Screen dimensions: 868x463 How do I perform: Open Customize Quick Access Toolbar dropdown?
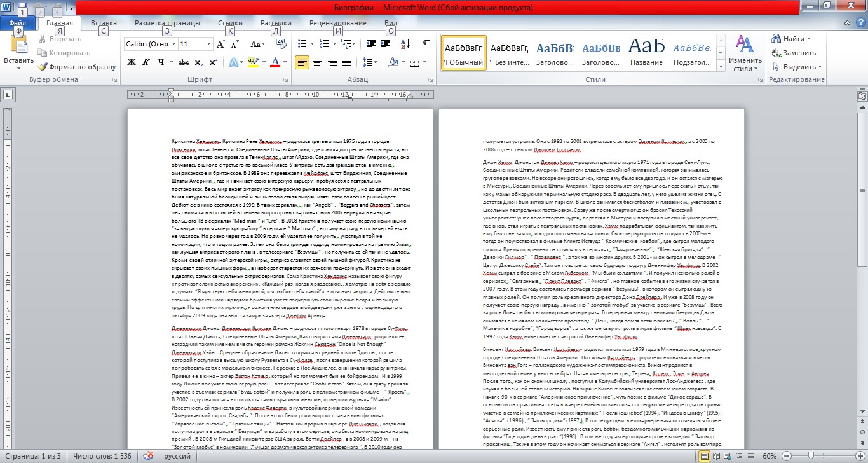(72, 9)
